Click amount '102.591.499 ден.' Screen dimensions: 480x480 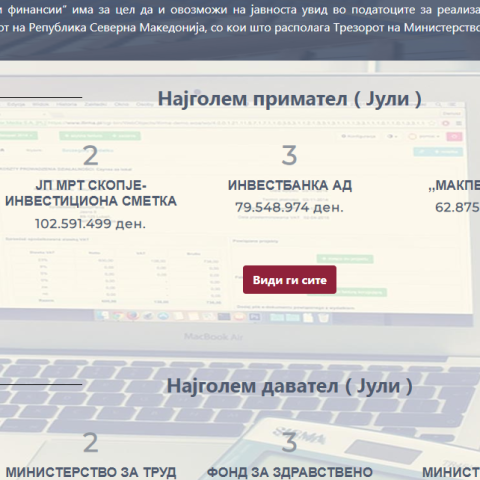(90, 224)
